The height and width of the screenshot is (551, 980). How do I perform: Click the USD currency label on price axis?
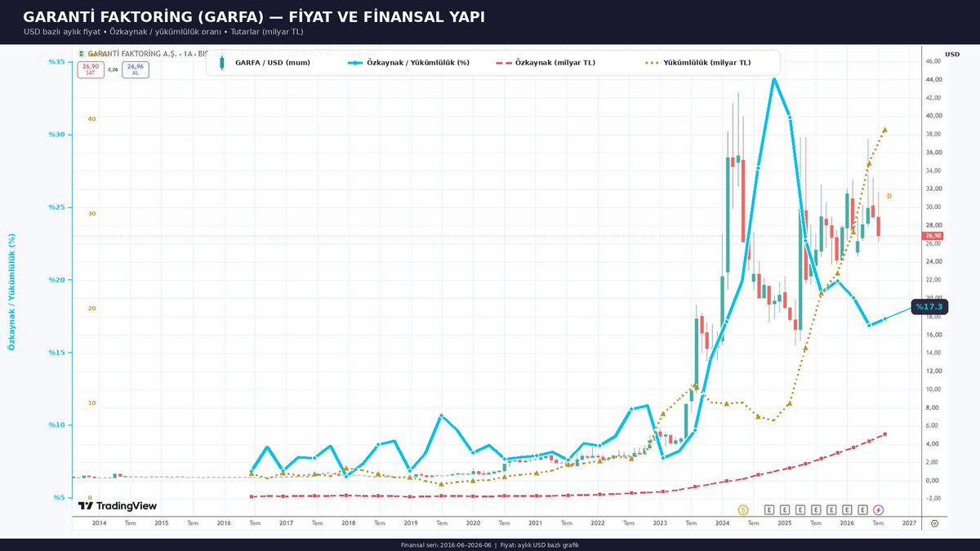pyautogui.click(x=952, y=54)
